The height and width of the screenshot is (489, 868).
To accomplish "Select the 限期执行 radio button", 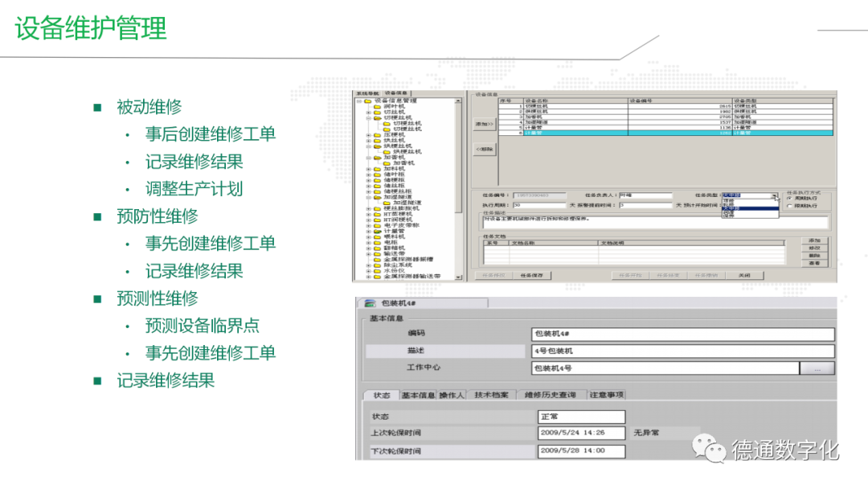I will [788, 206].
